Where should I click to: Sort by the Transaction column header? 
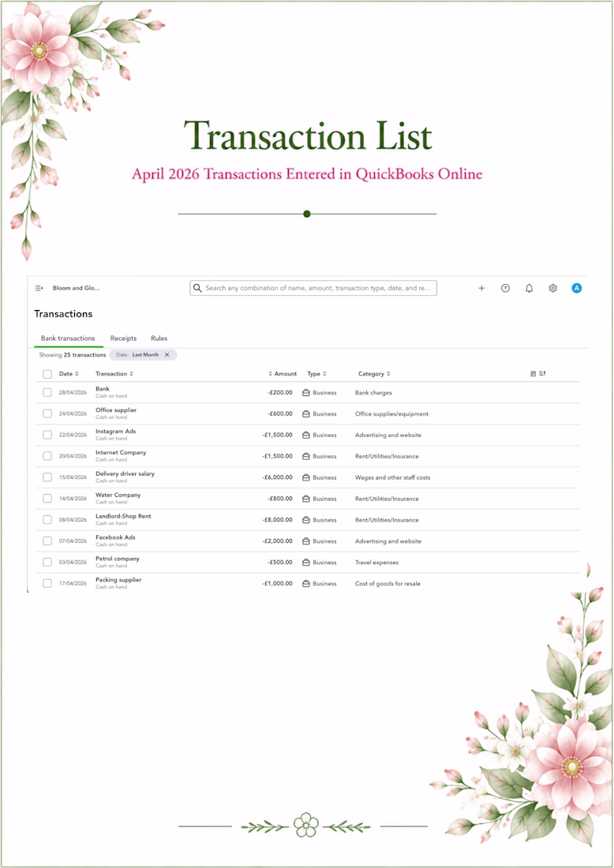coord(114,374)
